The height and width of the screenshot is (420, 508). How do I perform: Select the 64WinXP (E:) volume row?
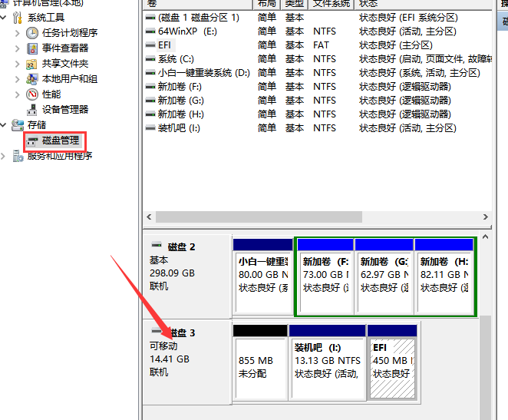188,31
